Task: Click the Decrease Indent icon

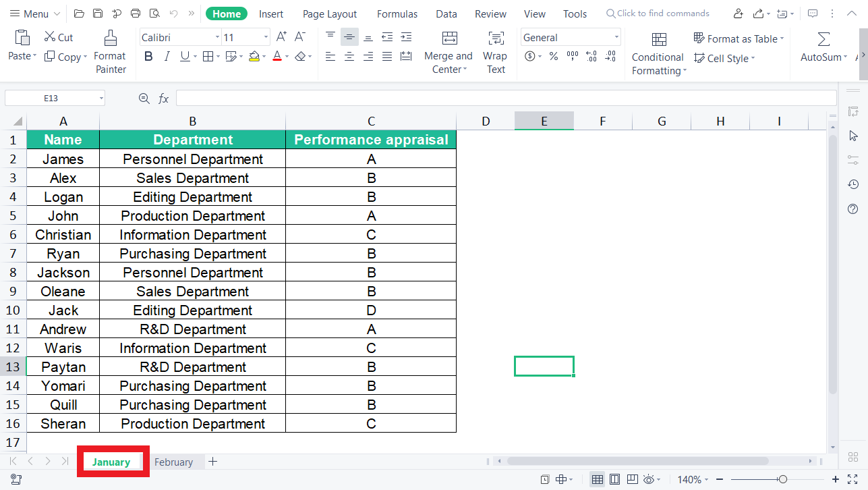Action: (387, 37)
